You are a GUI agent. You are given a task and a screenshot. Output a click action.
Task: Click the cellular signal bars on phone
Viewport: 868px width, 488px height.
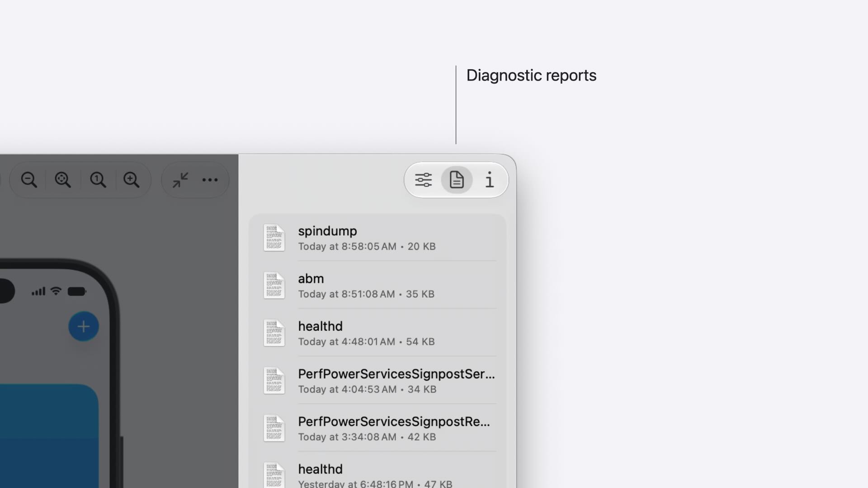[x=38, y=291]
